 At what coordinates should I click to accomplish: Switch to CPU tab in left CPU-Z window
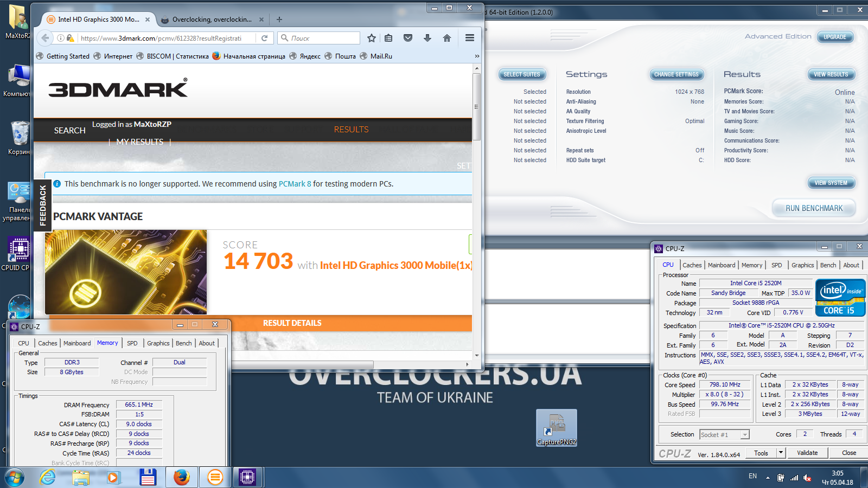click(x=23, y=343)
